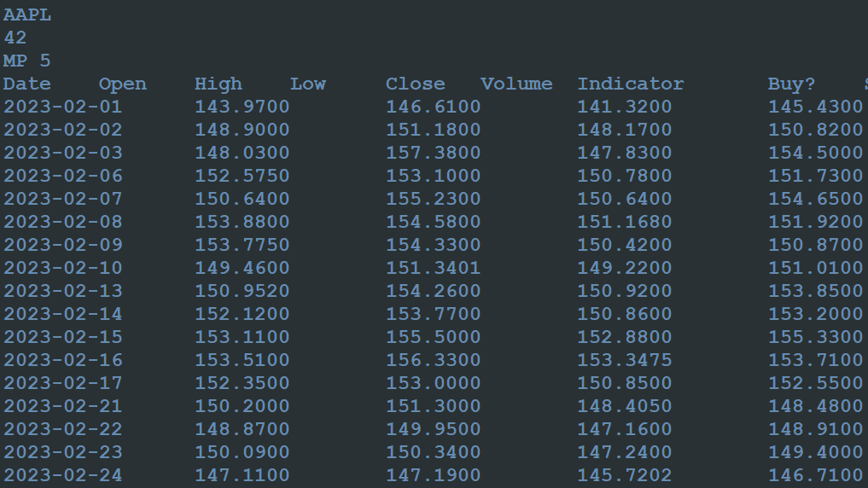This screenshot has height=488, width=868.
Task: Select the Date column header
Action: tap(27, 84)
